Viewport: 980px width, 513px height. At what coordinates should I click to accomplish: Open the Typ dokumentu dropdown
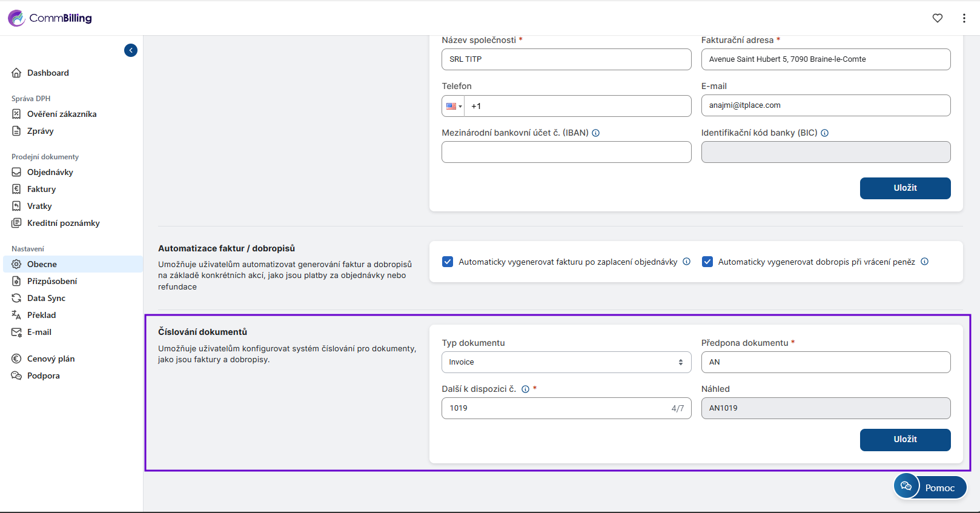(x=566, y=362)
